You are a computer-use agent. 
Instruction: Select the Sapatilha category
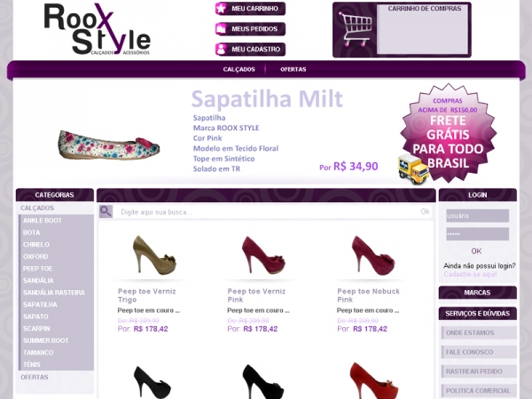(40, 304)
